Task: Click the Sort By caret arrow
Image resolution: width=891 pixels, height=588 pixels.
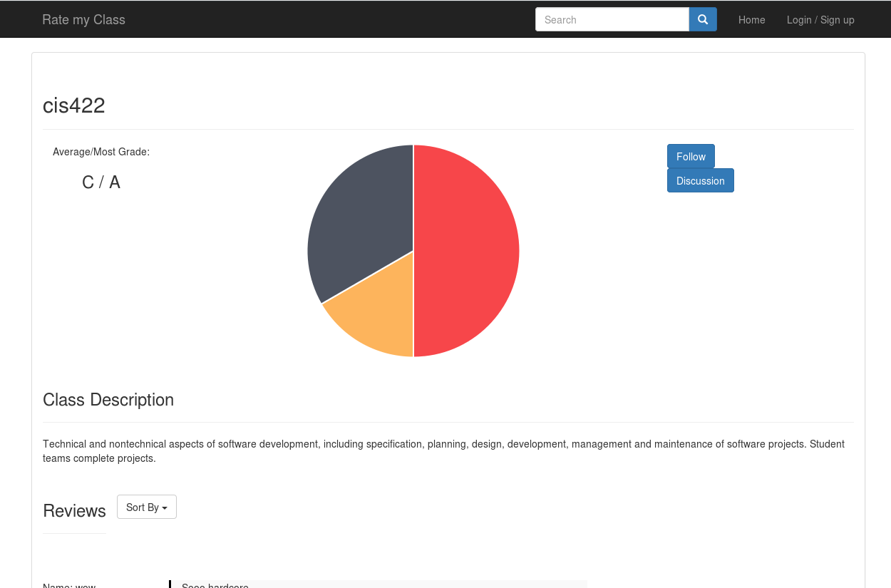Action: click(164, 507)
